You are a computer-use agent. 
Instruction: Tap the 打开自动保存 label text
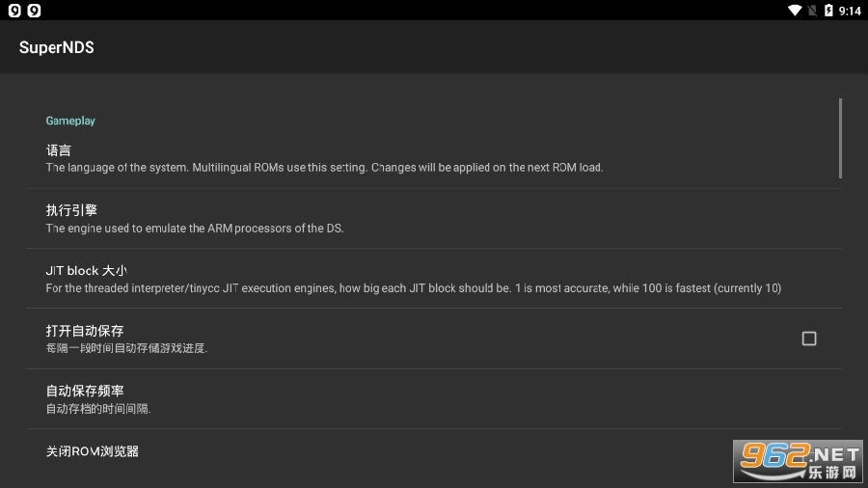click(85, 331)
